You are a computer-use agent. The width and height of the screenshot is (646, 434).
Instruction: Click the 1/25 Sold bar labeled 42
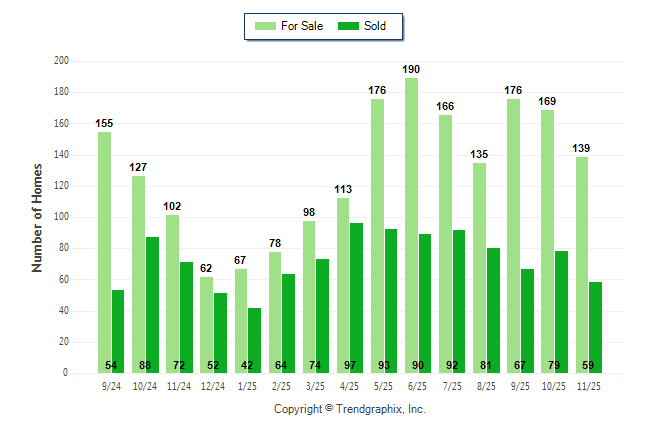[x=255, y=340]
